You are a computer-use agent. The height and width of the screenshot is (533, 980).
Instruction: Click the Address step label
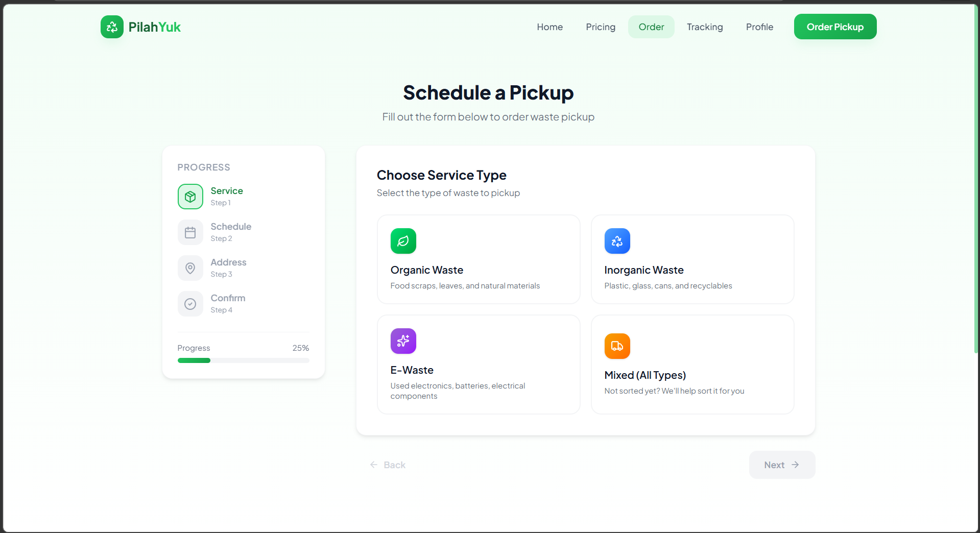pos(228,262)
